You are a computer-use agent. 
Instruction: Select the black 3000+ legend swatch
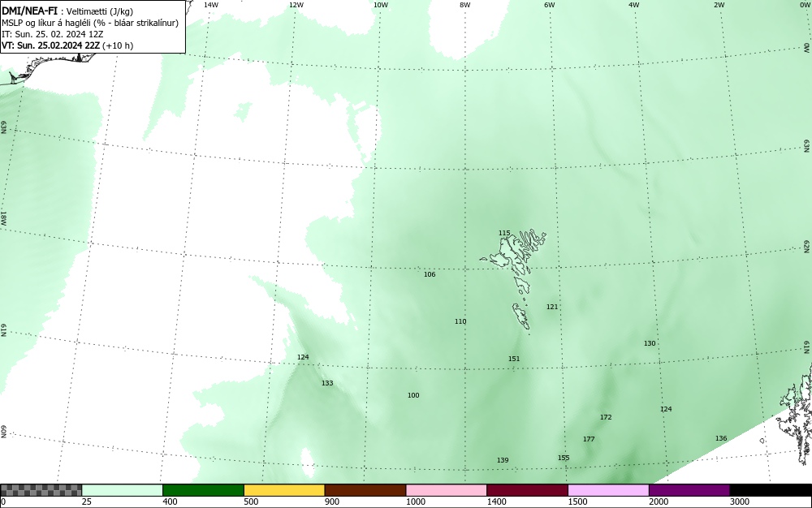771,490
